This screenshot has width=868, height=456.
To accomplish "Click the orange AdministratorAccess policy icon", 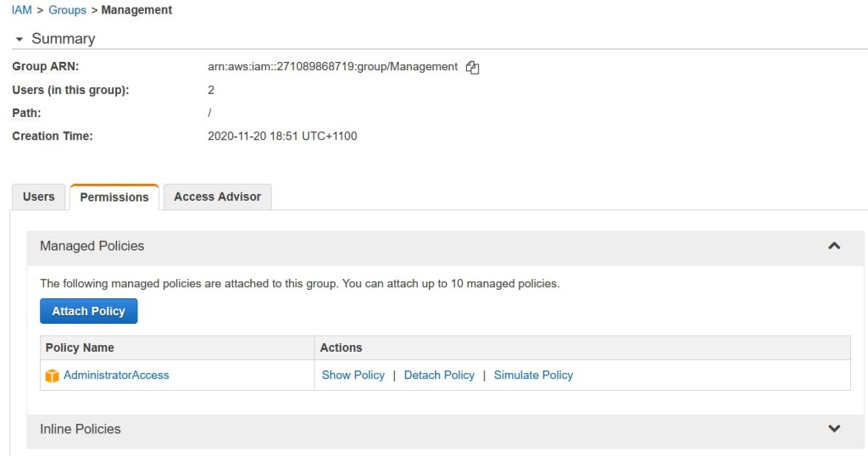I will (53, 375).
